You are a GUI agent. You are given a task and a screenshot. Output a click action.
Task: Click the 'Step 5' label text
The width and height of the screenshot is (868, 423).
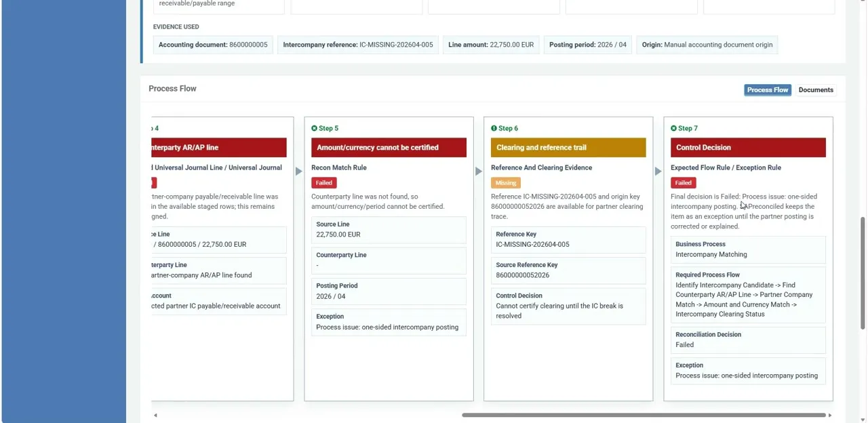coord(328,128)
